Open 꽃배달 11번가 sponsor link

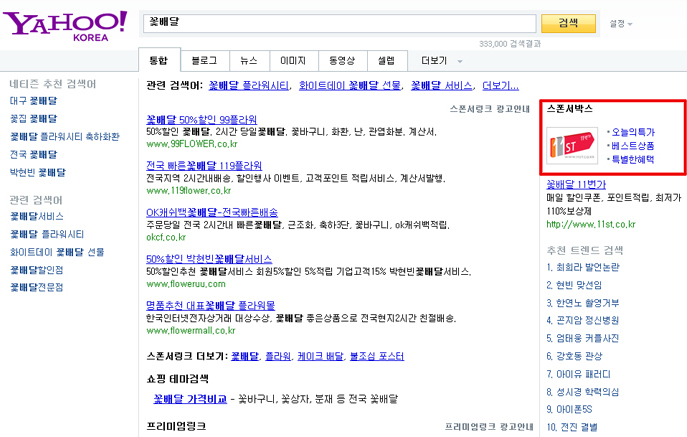576,185
